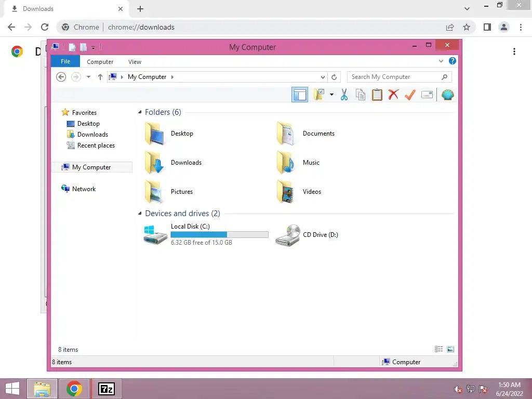The image size is (532, 399).
Task: Click the Local Disk C: usage bar
Action: tap(220, 234)
